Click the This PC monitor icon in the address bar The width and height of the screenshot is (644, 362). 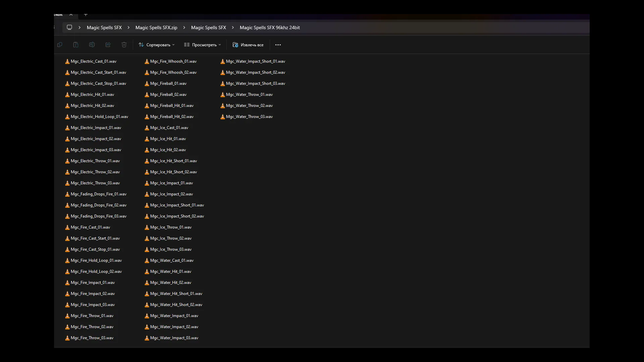[69, 27]
